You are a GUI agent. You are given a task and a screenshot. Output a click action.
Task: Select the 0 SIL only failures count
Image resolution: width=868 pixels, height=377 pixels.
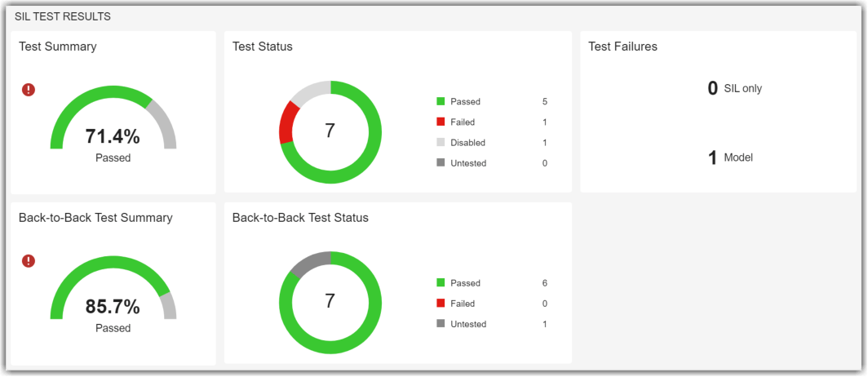point(712,88)
